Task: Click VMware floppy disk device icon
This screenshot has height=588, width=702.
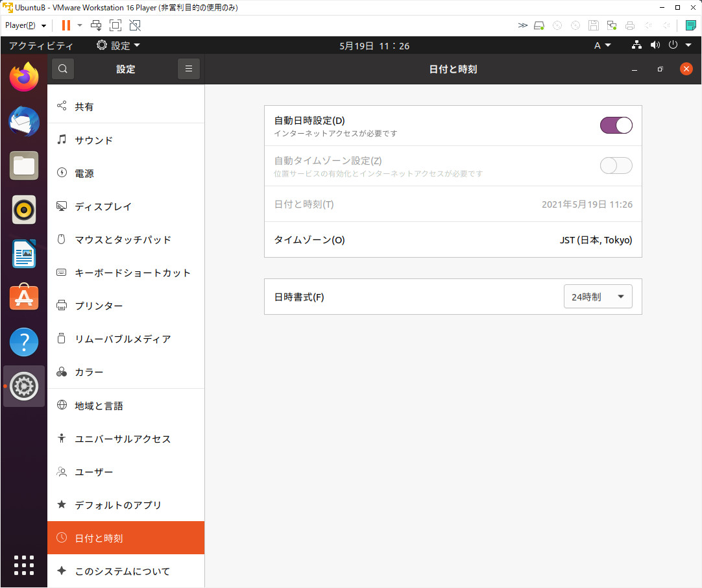Action: 594,25
